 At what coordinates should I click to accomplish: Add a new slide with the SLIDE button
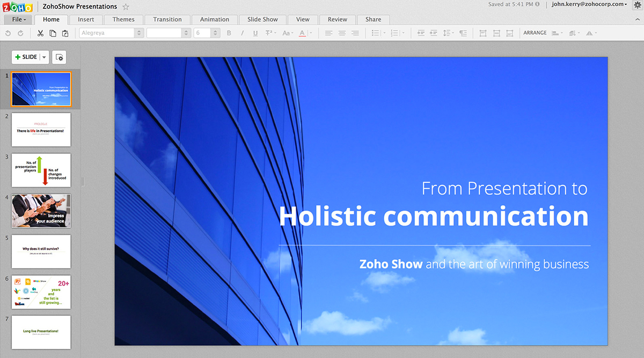coord(26,57)
